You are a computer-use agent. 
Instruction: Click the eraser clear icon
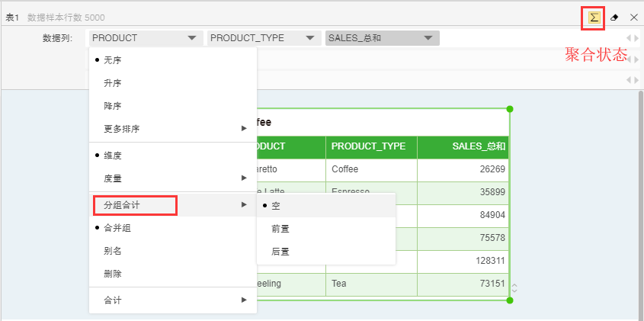[x=614, y=17]
